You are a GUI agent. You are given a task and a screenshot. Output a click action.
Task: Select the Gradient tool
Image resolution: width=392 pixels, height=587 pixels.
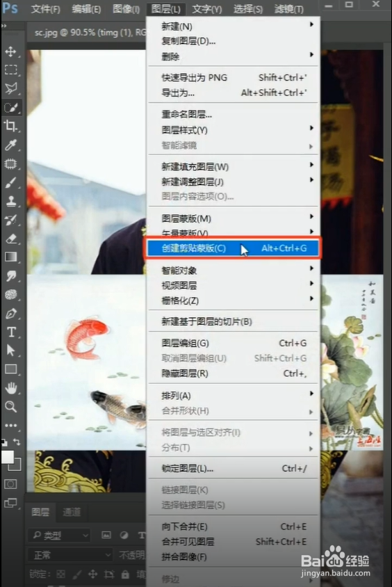point(10,257)
